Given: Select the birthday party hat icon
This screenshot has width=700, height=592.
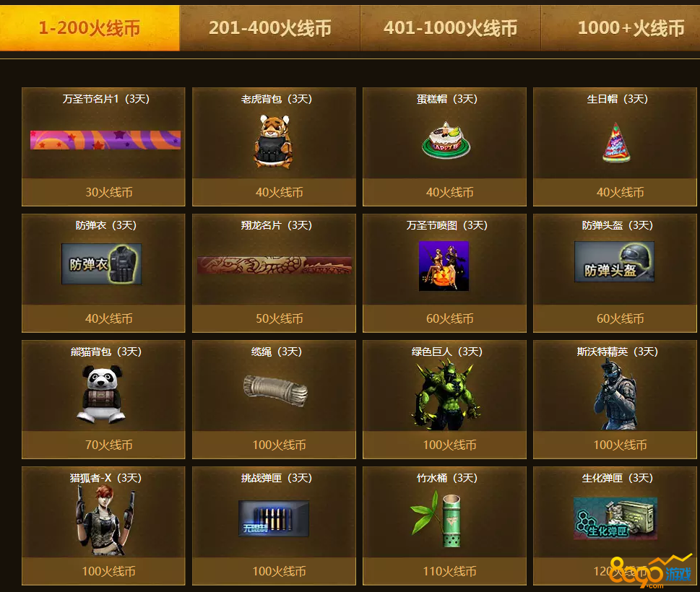Looking at the screenshot, I should pyautogui.click(x=616, y=143).
